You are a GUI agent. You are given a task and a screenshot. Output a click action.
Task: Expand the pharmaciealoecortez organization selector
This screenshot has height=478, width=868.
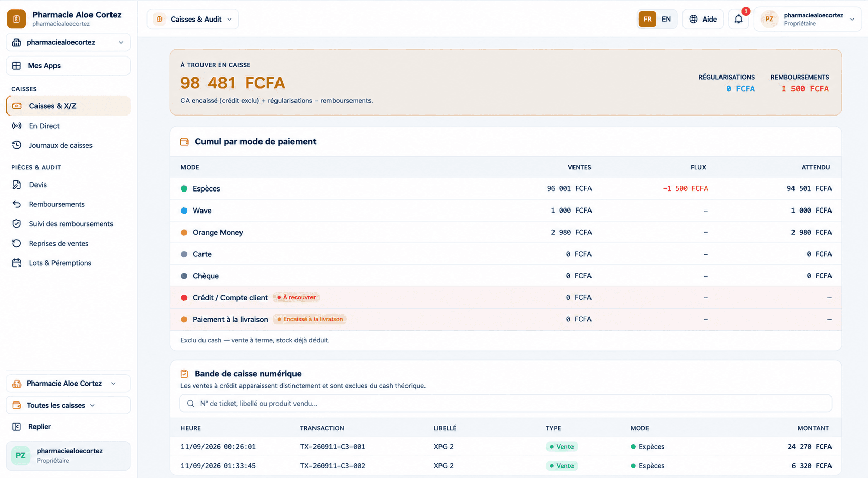(68, 42)
